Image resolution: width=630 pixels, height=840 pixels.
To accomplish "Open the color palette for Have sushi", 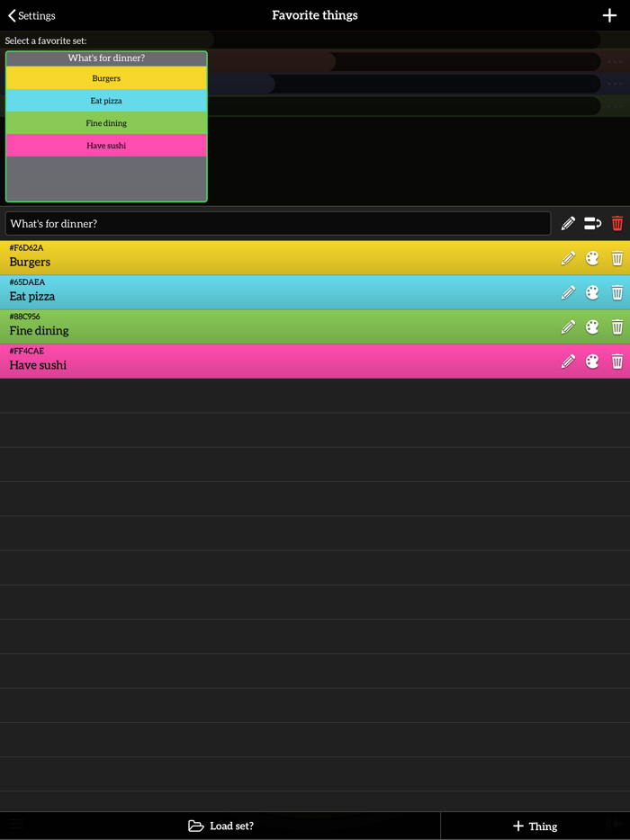I will pos(592,361).
